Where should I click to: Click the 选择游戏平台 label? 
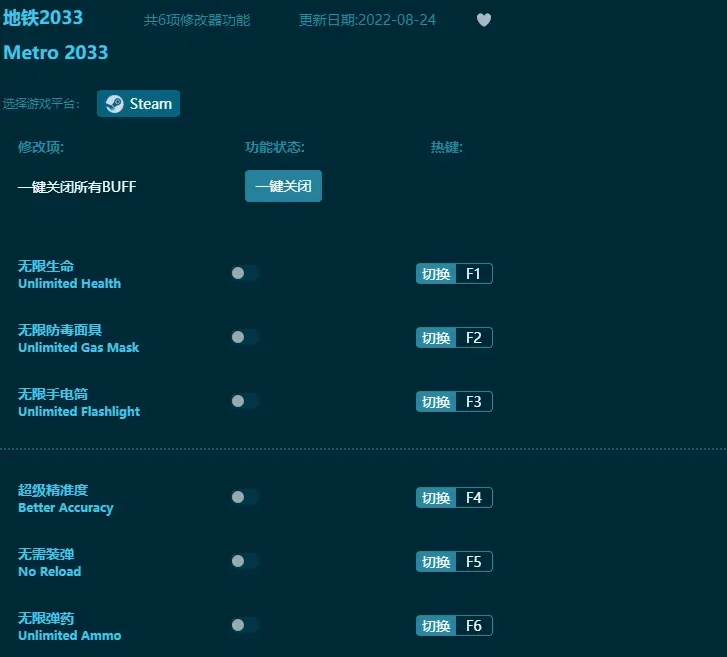(41, 103)
